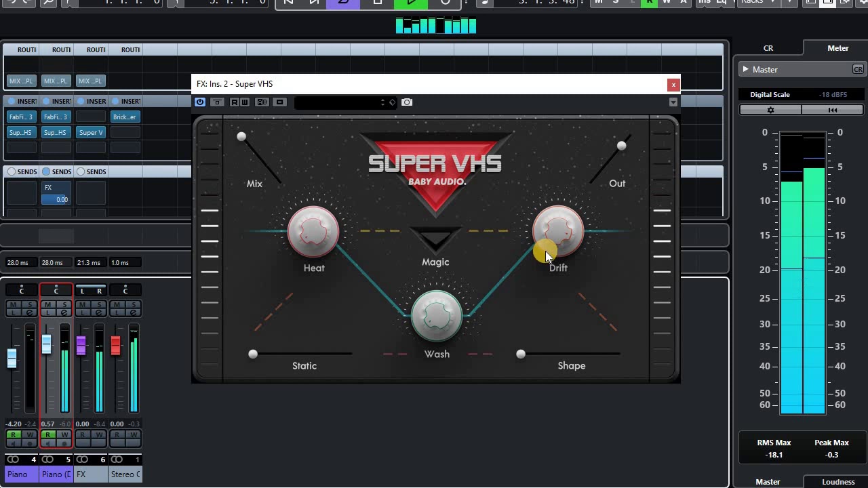868x488 pixels.
Task: Toggle Inserts bypass on first channel
Action: coord(12,101)
